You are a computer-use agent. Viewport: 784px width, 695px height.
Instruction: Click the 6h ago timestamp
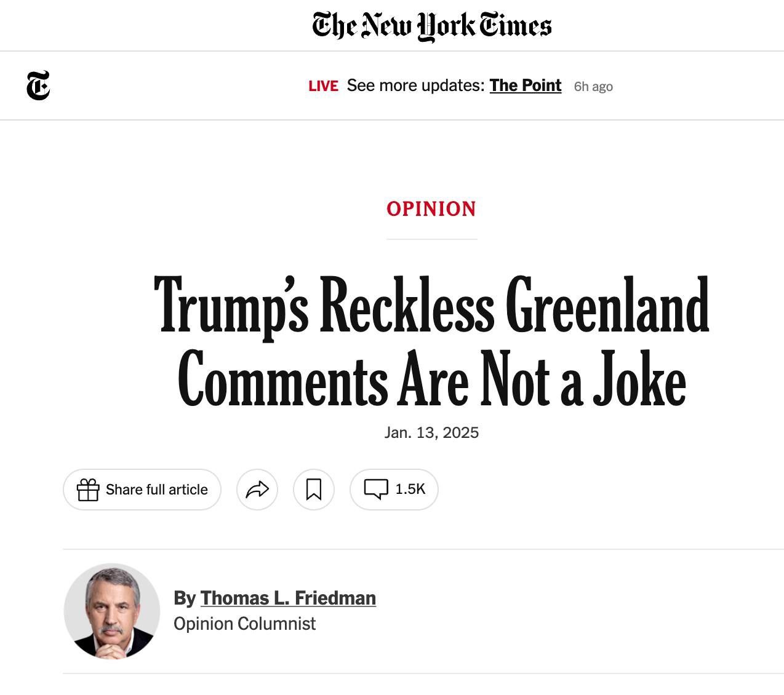tap(593, 87)
